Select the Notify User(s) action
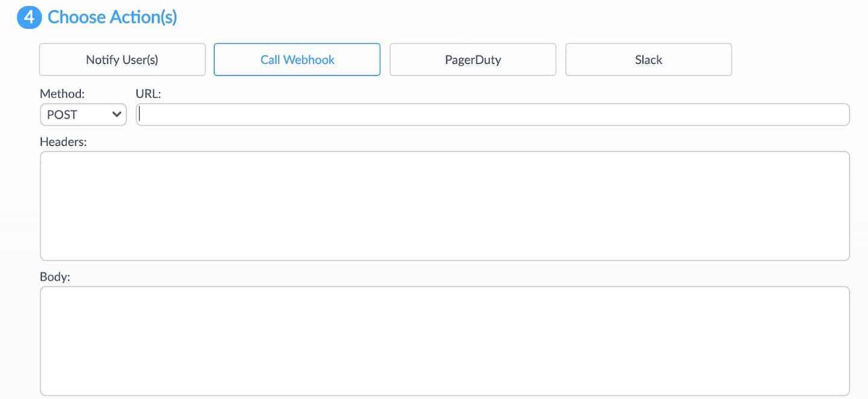The width and height of the screenshot is (868, 399). click(122, 60)
